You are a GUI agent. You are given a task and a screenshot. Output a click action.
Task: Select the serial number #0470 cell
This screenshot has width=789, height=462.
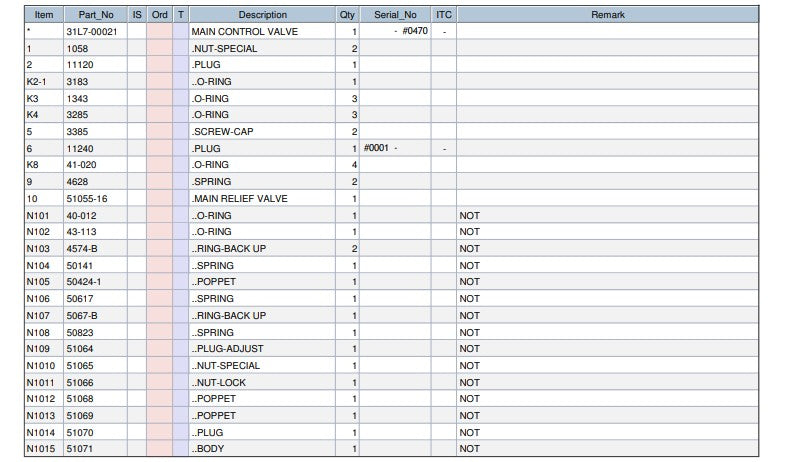point(395,31)
